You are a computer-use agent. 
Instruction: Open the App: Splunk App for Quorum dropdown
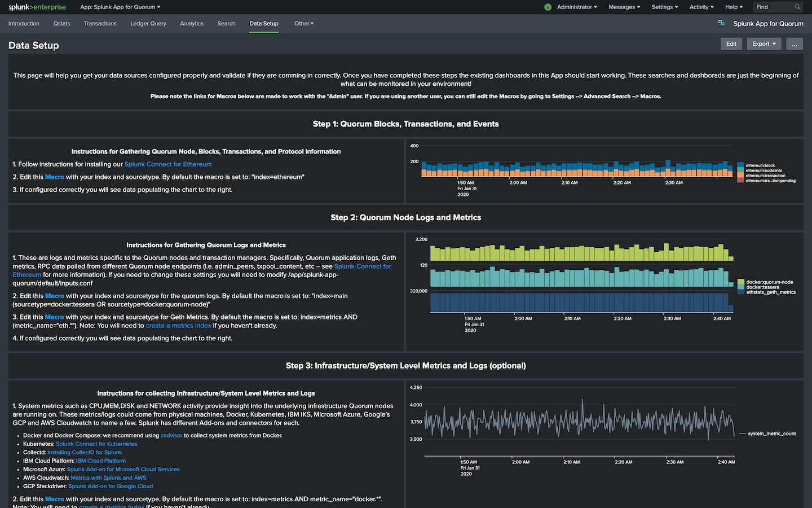coord(120,7)
